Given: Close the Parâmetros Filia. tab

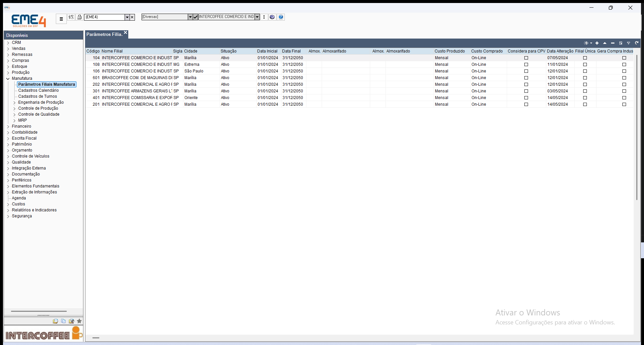Looking at the screenshot, I should pyautogui.click(x=125, y=33).
